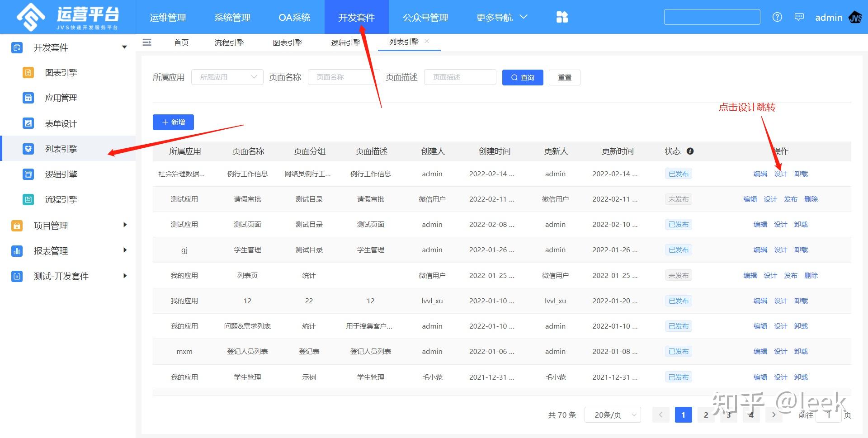The image size is (868, 438).
Task: Open 应用管理 via its sidebar icon
Action: 28,98
